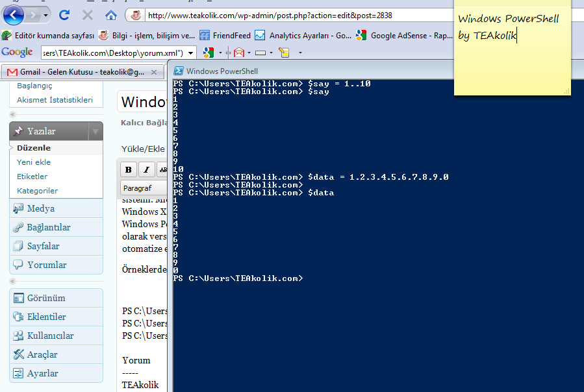Open the Analytics Ayarları bookmark

tap(303, 35)
